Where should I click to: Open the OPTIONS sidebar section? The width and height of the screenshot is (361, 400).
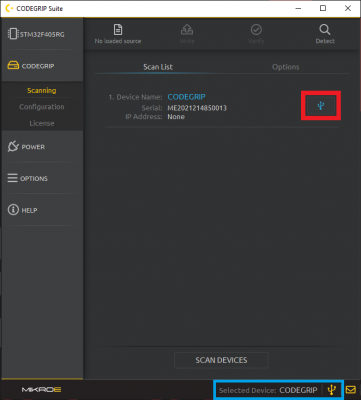pyautogui.click(x=42, y=178)
